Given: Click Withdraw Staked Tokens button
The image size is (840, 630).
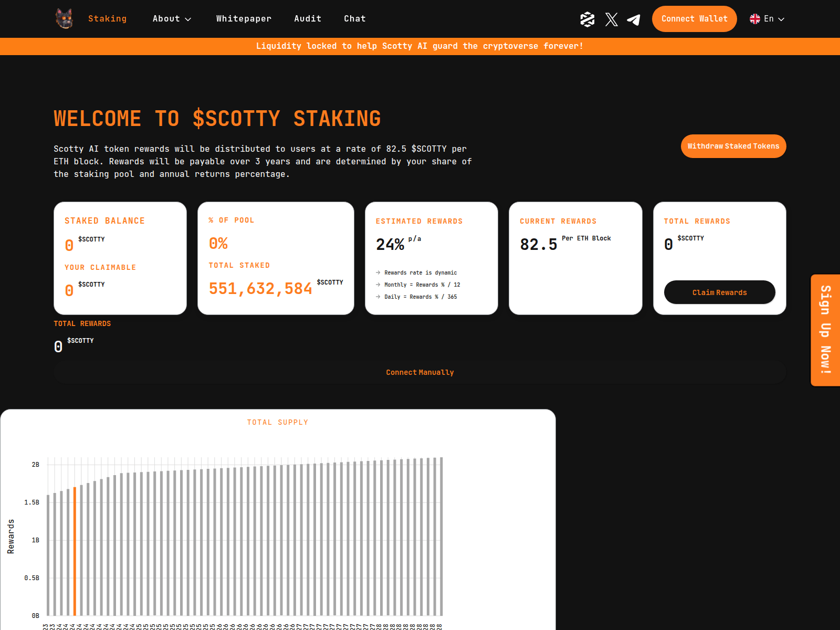Looking at the screenshot, I should click(733, 146).
